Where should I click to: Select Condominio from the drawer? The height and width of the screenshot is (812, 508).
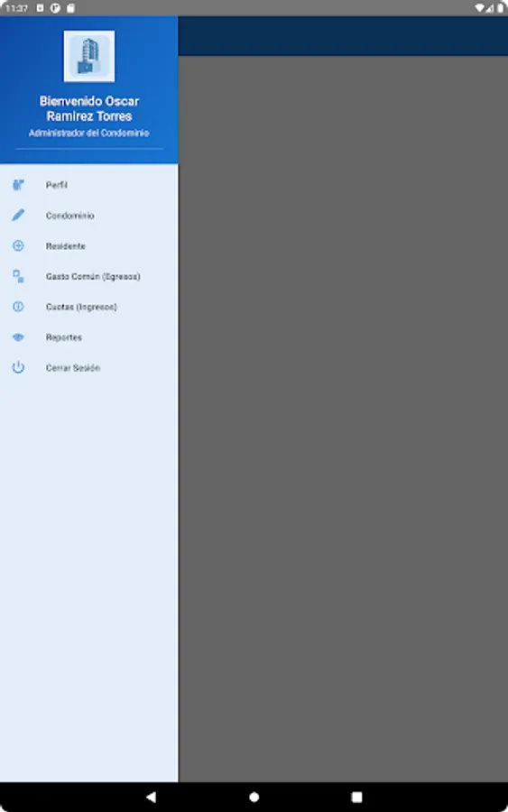89,216
